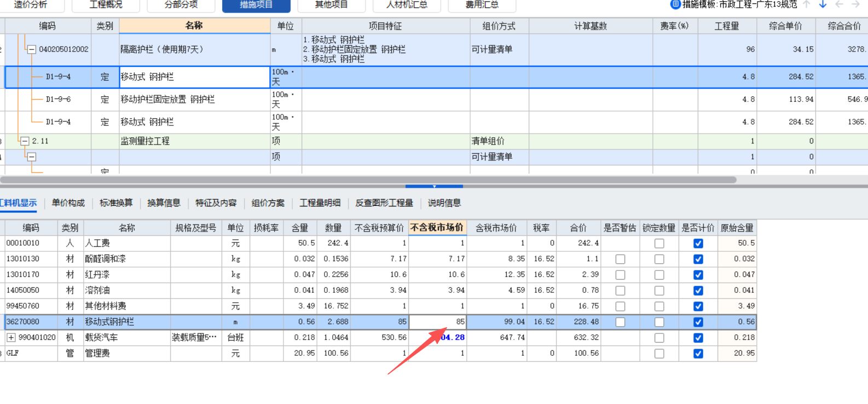The image size is (868, 404).
Task: Toggle 是否暂估 for 红丹漆 row
Action: click(x=620, y=275)
